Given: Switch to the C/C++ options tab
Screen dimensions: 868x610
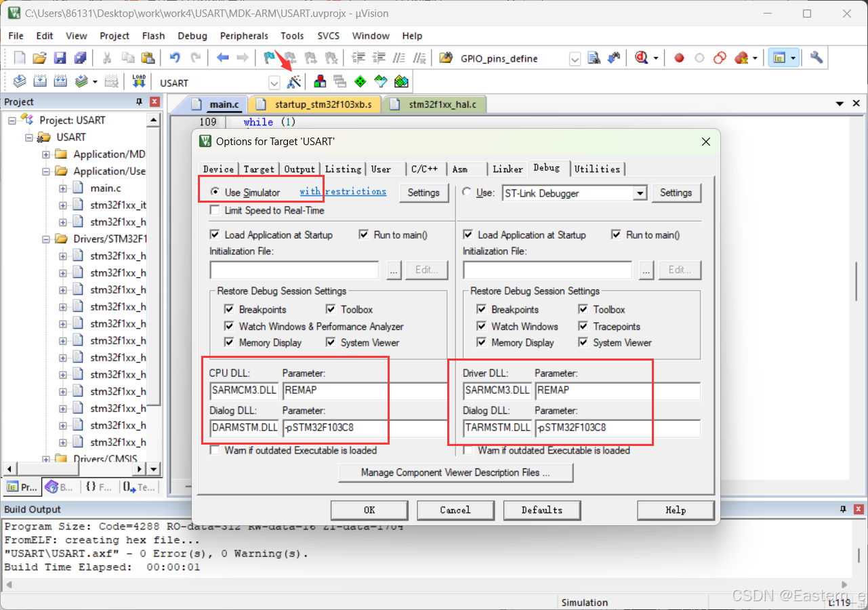Looking at the screenshot, I should (x=424, y=169).
